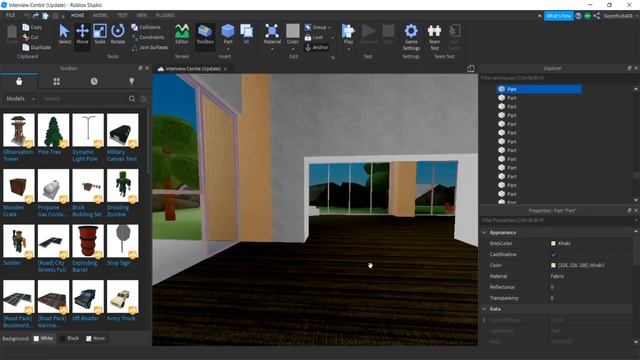Open Lock dropdown arrow
The height and width of the screenshot is (360, 640).
tap(332, 38)
